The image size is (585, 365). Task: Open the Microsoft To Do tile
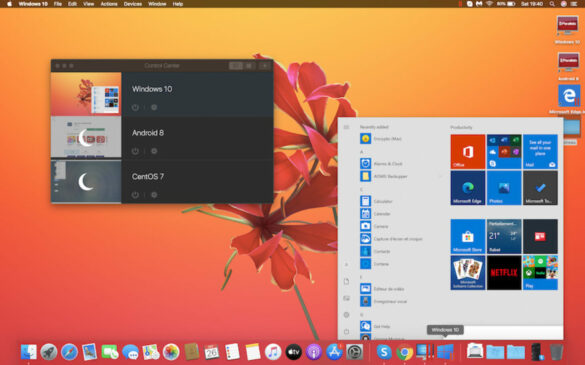540,188
